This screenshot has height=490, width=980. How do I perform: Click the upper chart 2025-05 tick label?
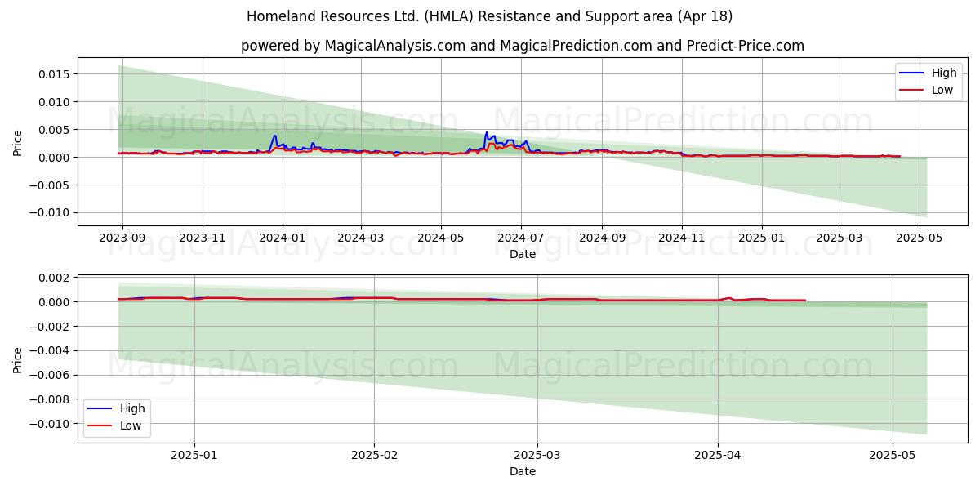tap(920, 238)
